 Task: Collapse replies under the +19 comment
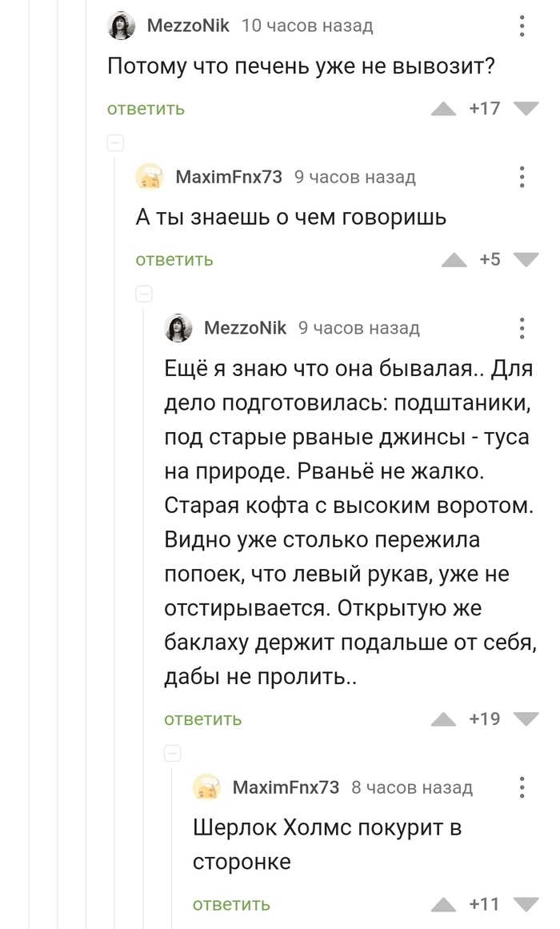pos(173,753)
